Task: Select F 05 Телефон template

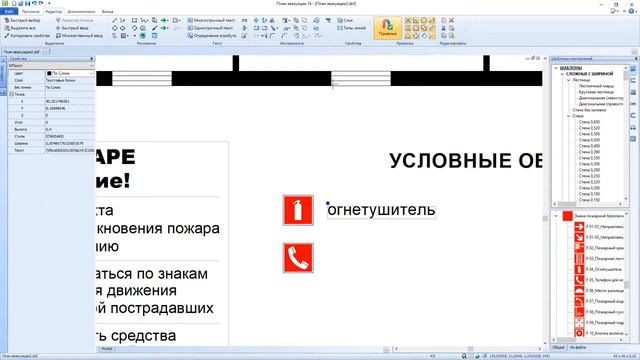Action: pos(599,280)
